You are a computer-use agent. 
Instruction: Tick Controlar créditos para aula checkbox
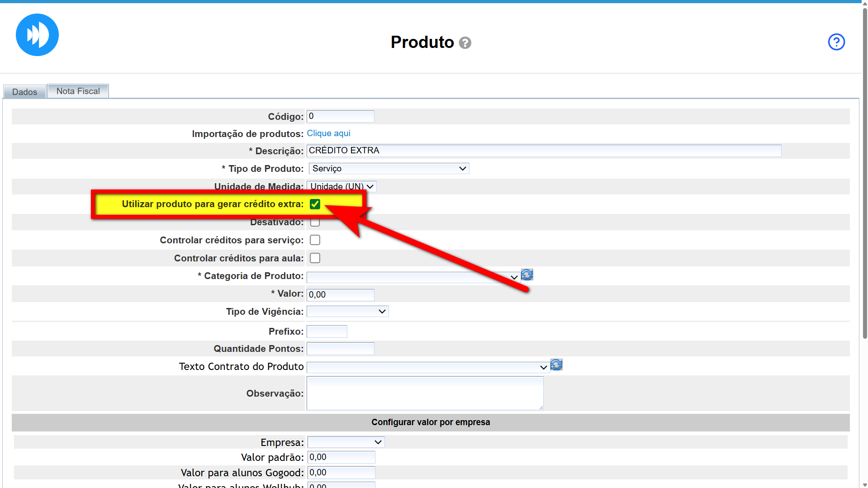point(315,258)
